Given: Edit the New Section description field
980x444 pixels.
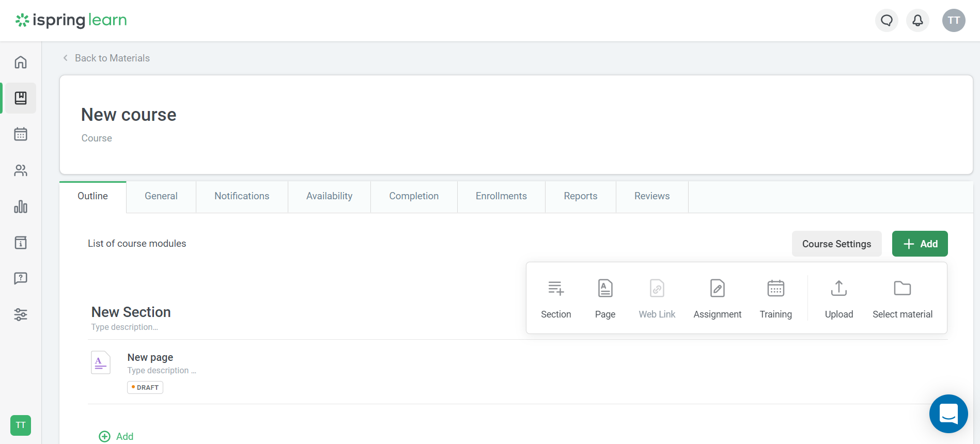Looking at the screenshot, I should [125, 327].
